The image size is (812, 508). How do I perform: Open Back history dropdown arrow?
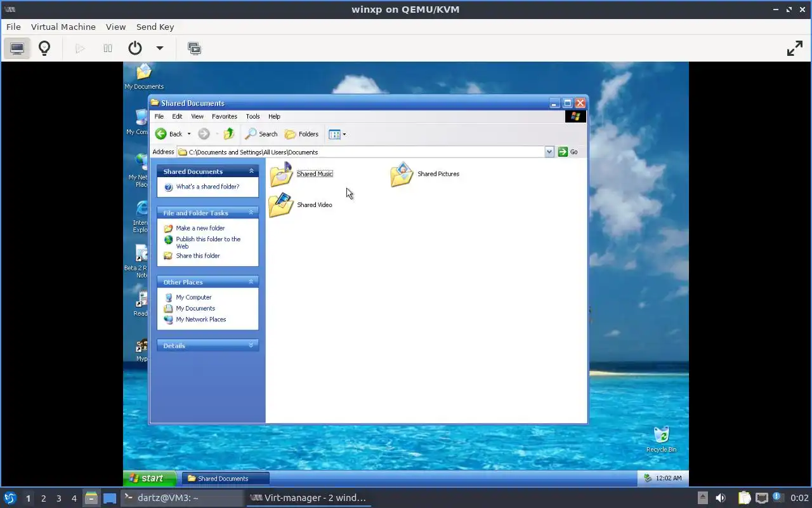[188, 134]
